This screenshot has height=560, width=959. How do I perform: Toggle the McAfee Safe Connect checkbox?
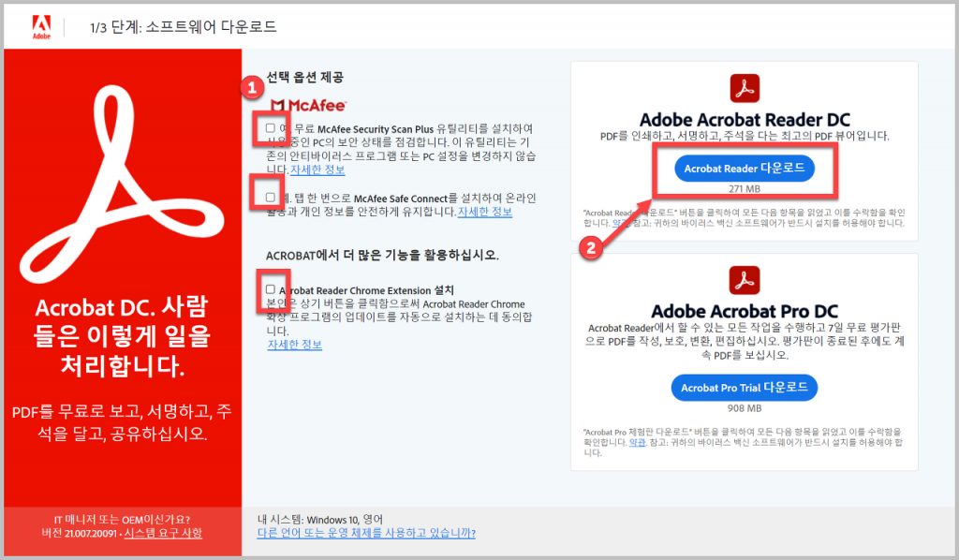[271, 198]
